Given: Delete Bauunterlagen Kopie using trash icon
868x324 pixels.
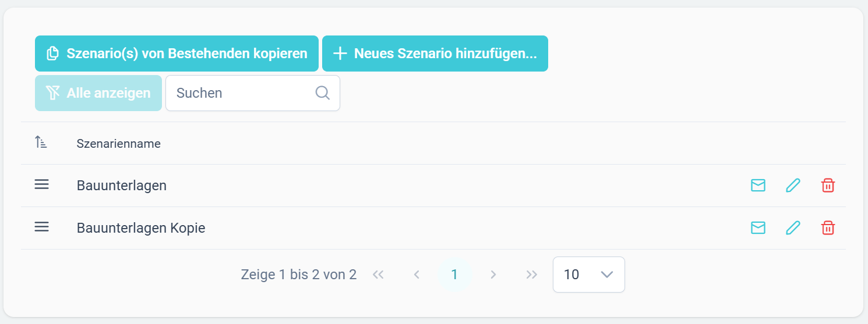Looking at the screenshot, I should pos(828,228).
